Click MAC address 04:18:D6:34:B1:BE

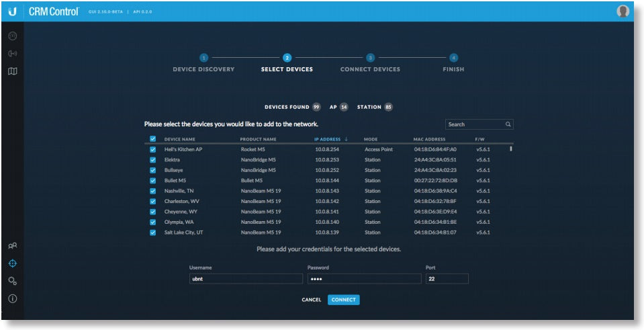pyautogui.click(x=435, y=222)
